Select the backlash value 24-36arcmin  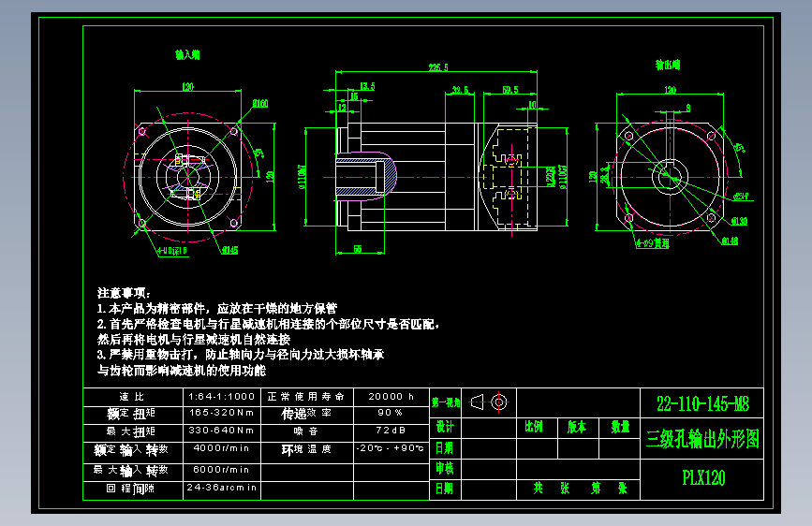pos(222,488)
